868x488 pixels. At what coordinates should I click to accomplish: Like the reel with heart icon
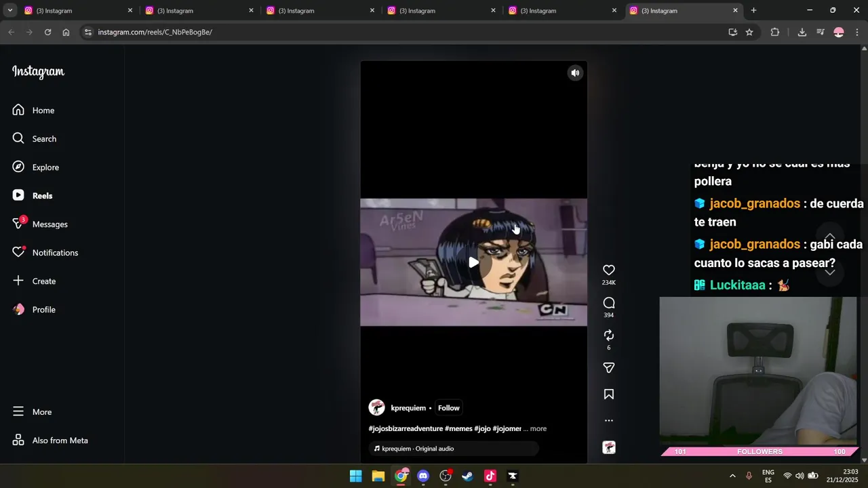click(x=609, y=270)
